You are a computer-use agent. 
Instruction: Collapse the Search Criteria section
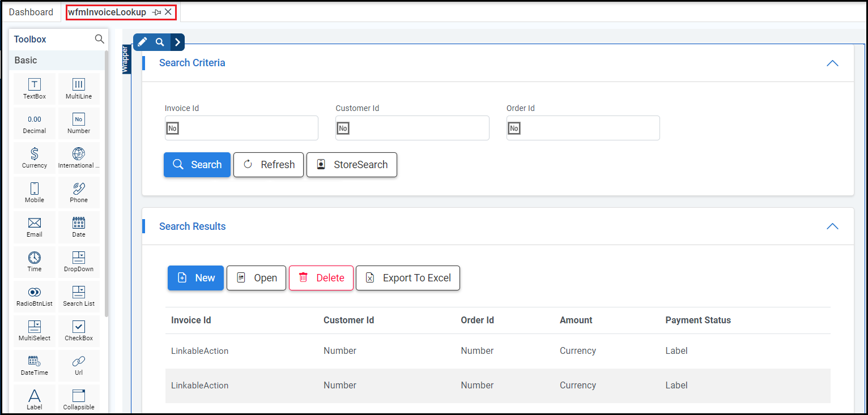[832, 63]
